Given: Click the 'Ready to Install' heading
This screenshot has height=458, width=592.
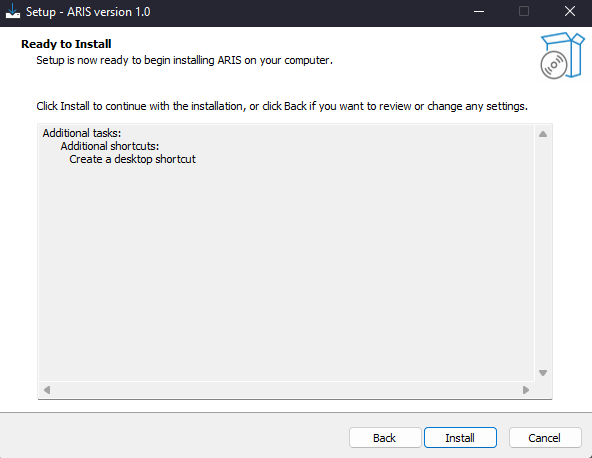Looking at the screenshot, I should click(x=66, y=44).
